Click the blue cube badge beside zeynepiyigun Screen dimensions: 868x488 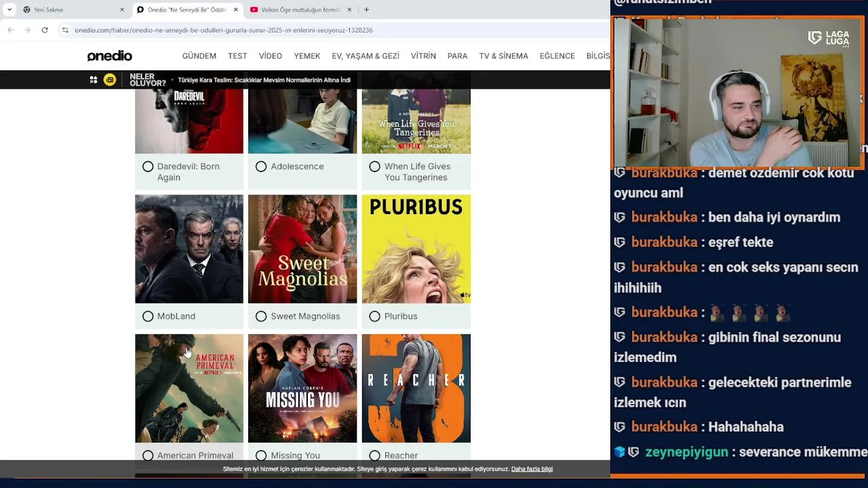[619, 452]
